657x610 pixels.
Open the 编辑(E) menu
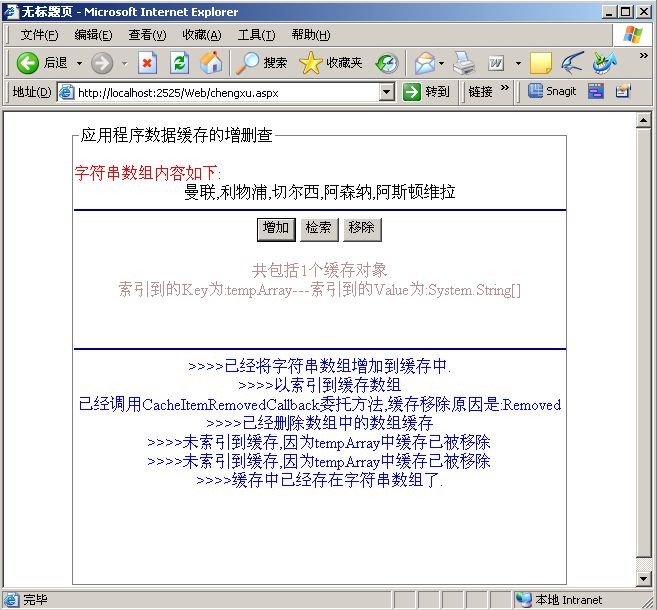tap(93, 35)
